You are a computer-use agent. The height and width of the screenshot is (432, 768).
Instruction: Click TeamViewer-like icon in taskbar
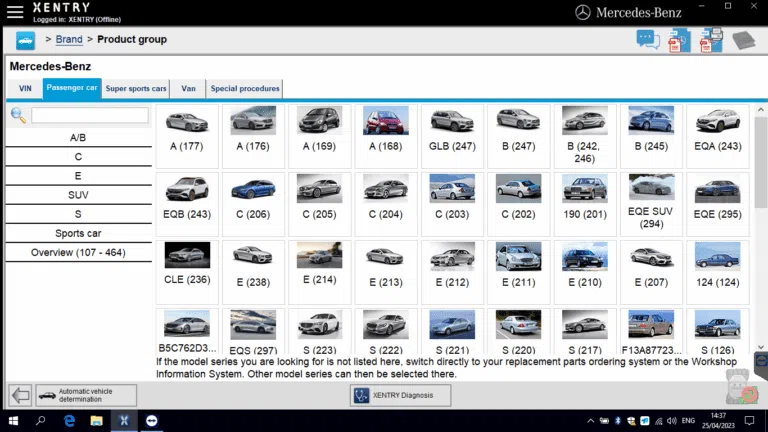tap(152, 421)
